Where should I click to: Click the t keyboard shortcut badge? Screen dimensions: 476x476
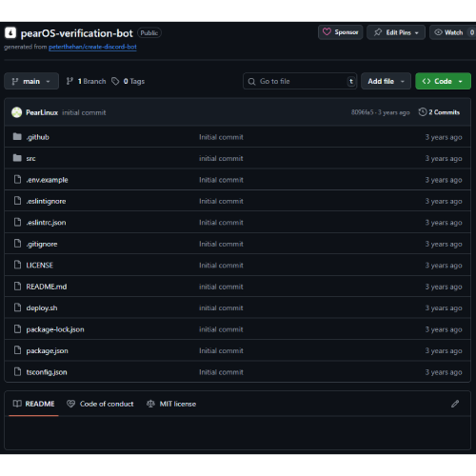click(x=351, y=82)
